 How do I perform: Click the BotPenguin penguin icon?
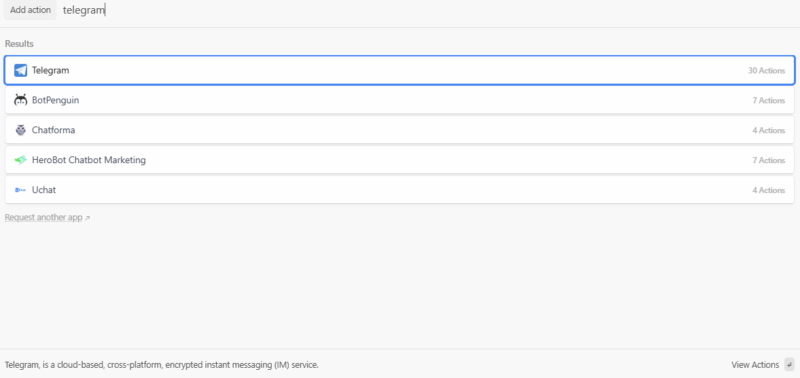[20, 100]
